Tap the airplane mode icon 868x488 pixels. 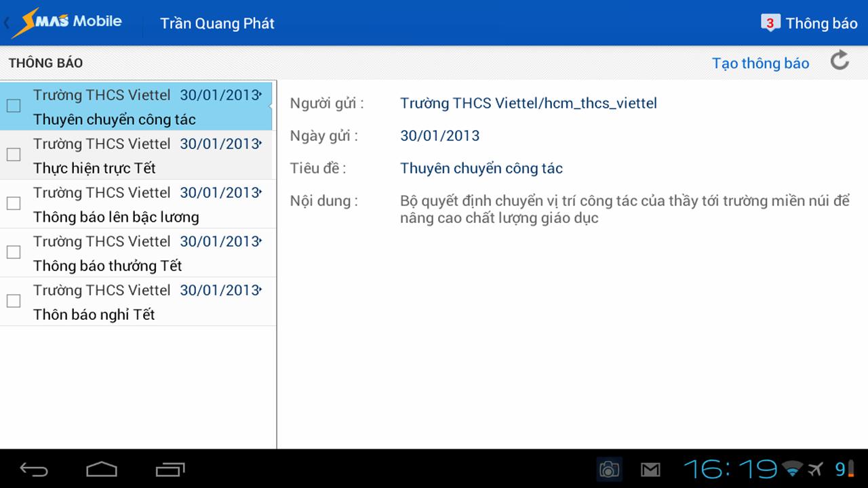tap(814, 468)
